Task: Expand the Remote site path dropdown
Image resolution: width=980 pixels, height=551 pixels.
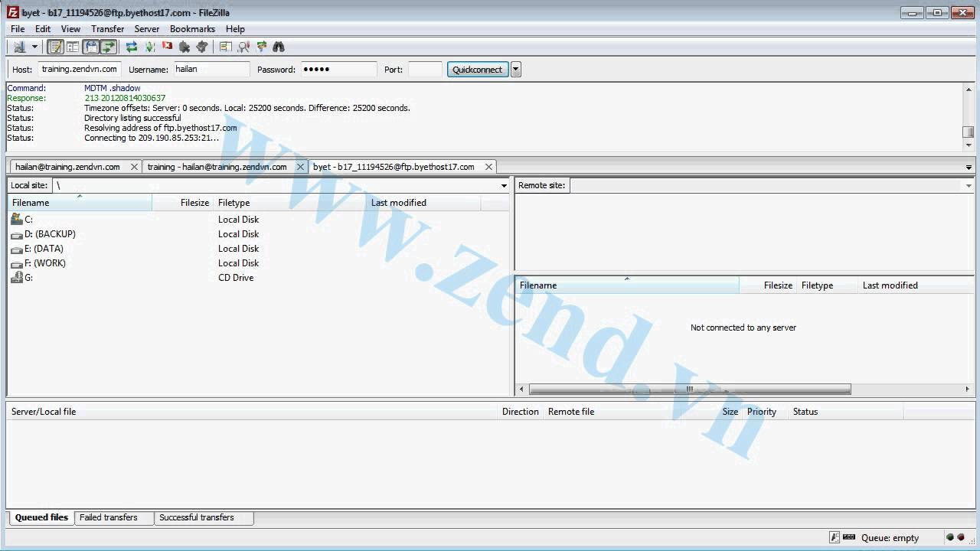Action: (969, 185)
